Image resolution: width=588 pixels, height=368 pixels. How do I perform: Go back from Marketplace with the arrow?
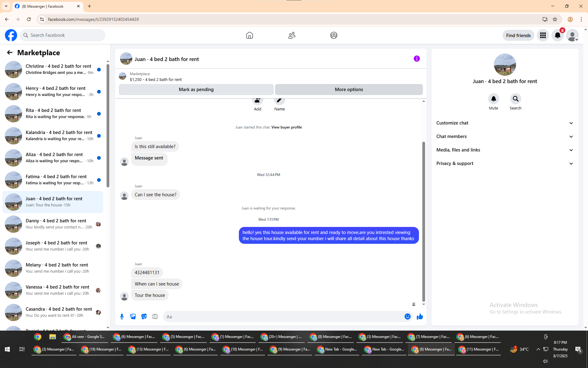pyautogui.click(x=10, y=52)
